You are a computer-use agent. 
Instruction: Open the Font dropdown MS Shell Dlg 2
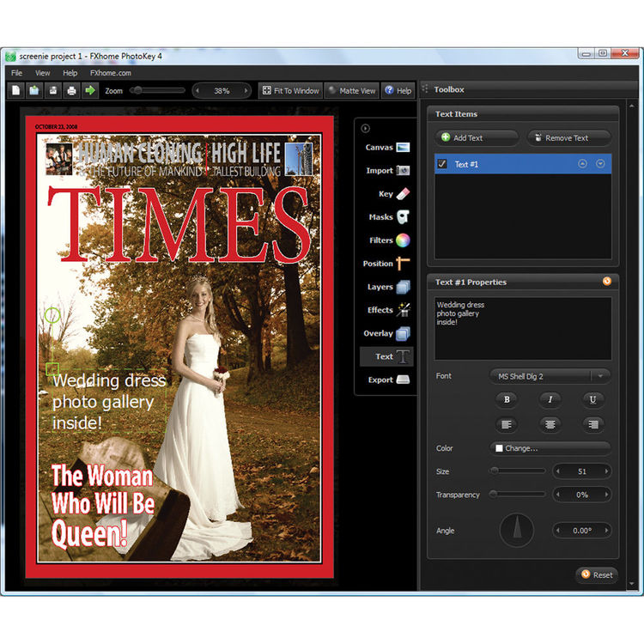(x=550, y=376)
